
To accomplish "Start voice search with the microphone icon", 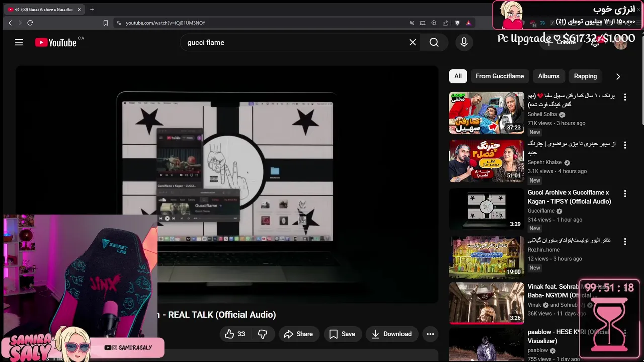I will [x=464, y=42].
